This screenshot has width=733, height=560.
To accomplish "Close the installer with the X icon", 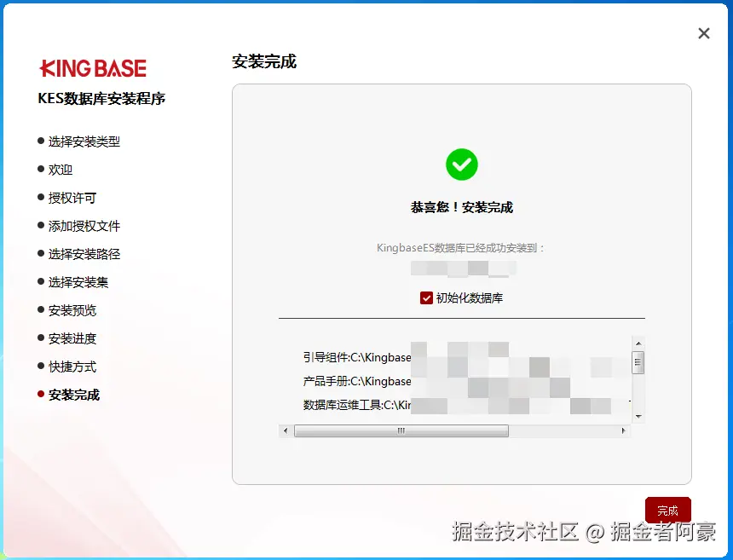I will point(703,33).
